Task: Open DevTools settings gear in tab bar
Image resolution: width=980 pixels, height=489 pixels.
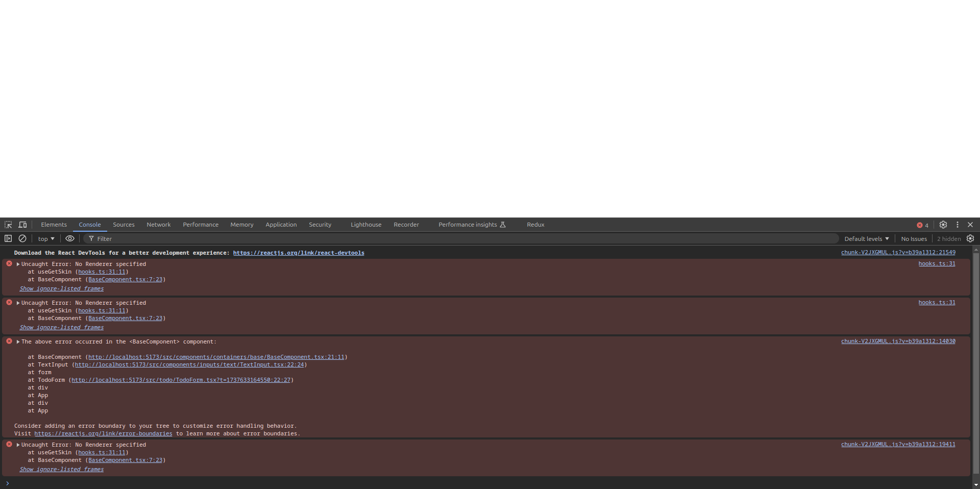Action: (943, 225)
